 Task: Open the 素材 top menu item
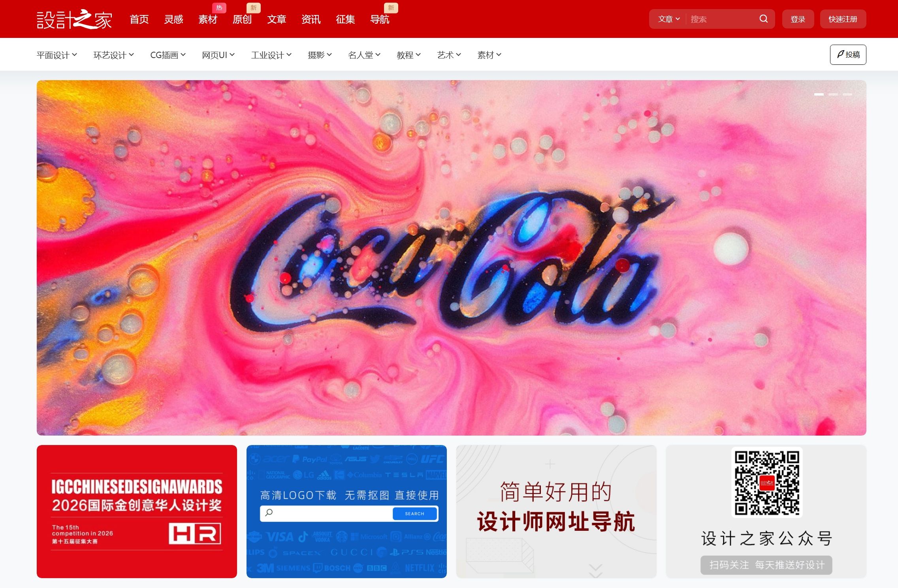pyautogui.click(x=208, y=19)
